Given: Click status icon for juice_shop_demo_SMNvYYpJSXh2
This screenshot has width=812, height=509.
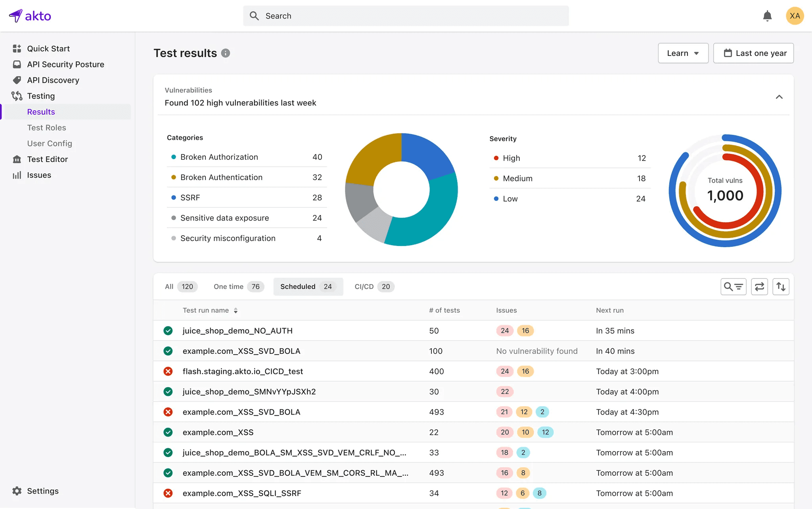Looking at the screenshot, I should pos(168,392).
